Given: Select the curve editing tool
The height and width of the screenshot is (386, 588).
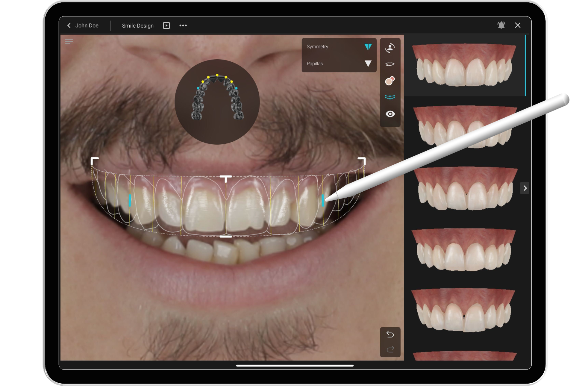Looking at the screenshot, I should tap(390, 97).
